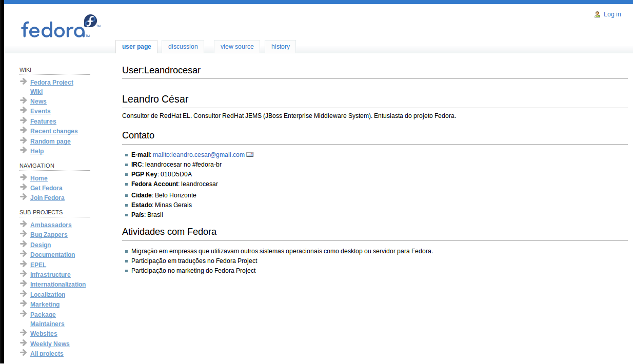Click the arrow icon beside Package Maintainers
The height and width of the screenshot is (364, 633).
pyautogui.click(x=24, y=314)
